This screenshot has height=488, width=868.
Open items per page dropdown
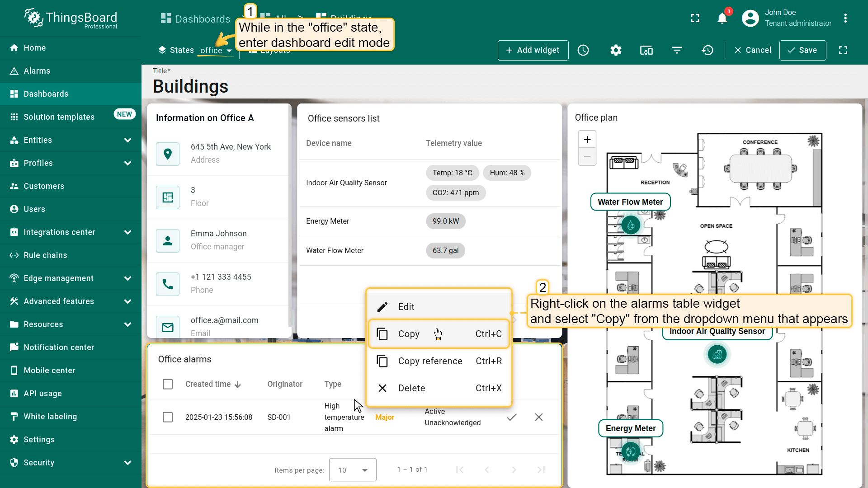coord(353,470)
